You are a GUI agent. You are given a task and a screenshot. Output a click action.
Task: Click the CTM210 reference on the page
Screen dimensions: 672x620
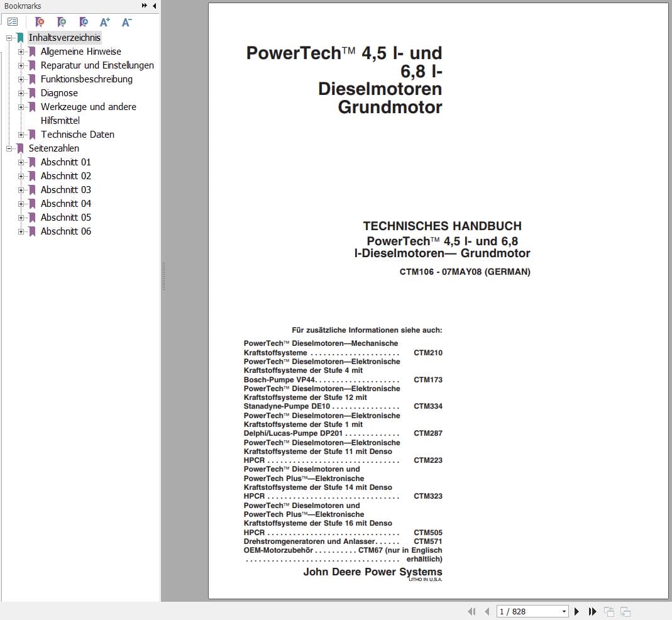(427, 353)
